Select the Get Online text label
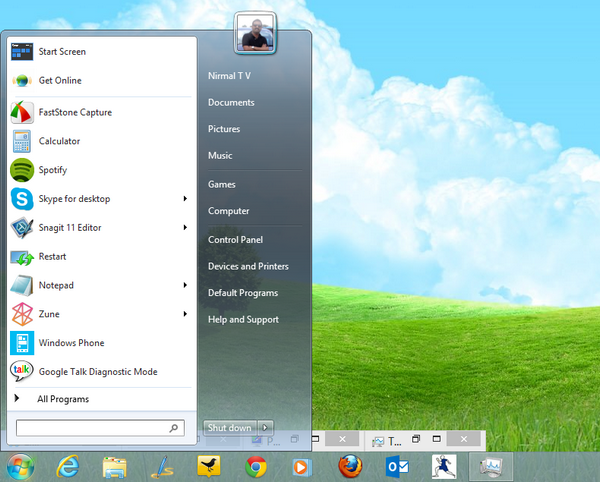The image size is (600, 482). pos(60,80)
